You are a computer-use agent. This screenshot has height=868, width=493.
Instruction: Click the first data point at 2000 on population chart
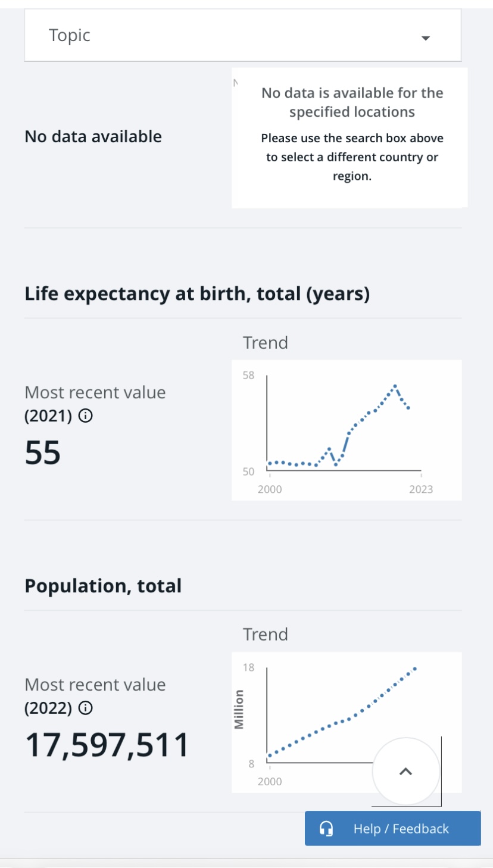[x=270, y=755]
